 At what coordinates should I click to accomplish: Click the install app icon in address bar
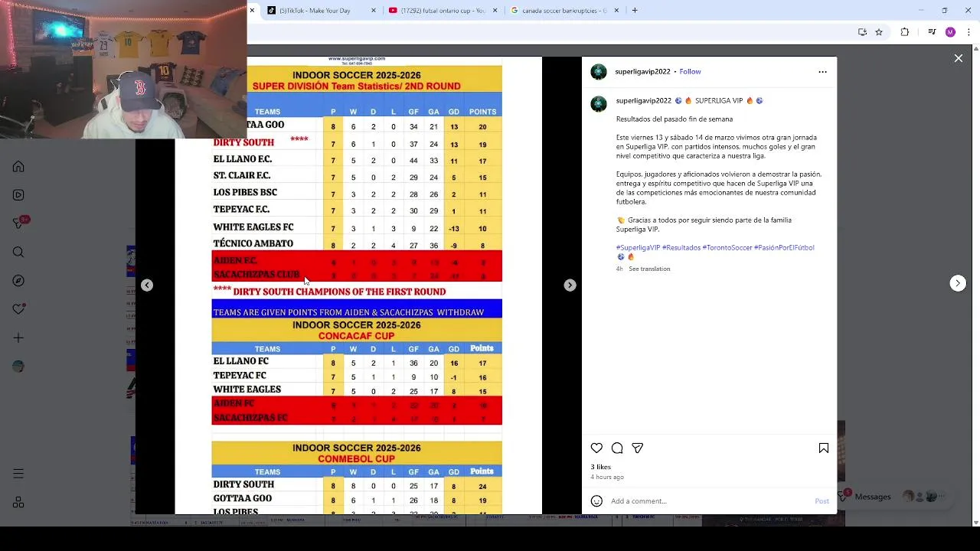coord(862,32)
